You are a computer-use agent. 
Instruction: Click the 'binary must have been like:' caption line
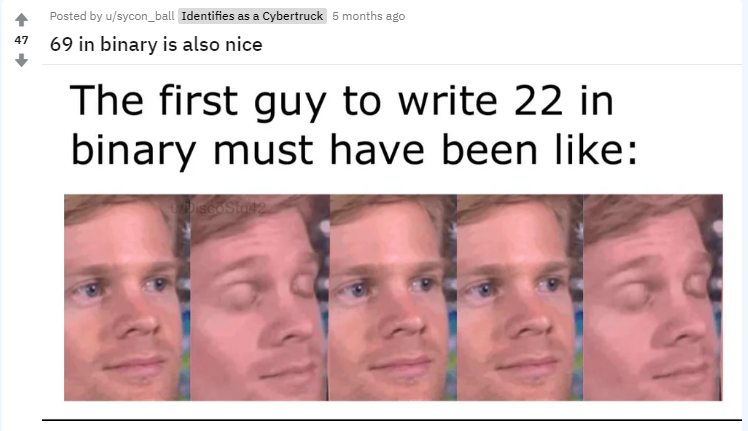point(354,150)
